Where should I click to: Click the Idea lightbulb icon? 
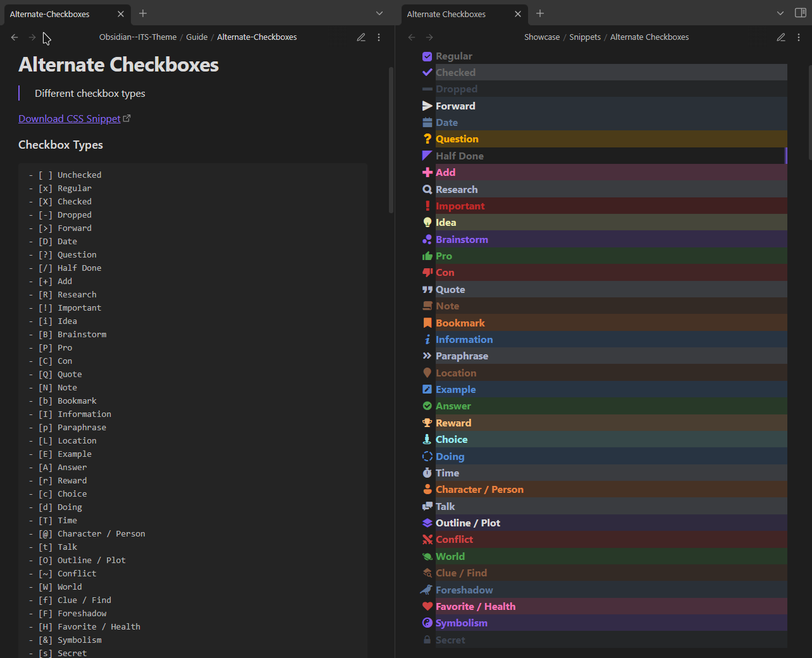428,223
